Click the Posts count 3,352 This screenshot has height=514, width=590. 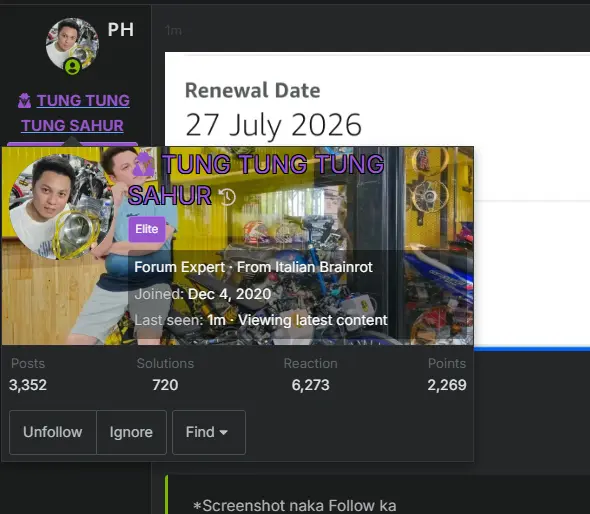28,385
